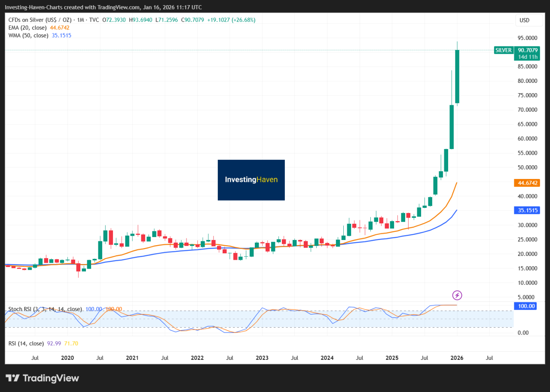Click the TradingView logo in bottom corner

(x=42, y=378)
